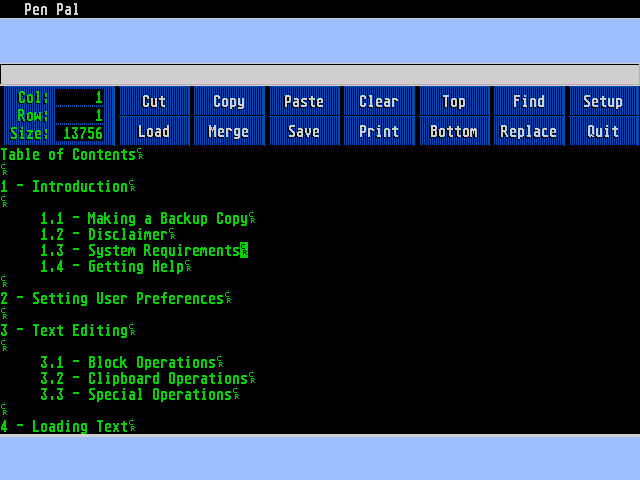Image resolution: width=640 pixels, height=480 pixels.
Task: Open the Replace function
Action: tap(529, 131)
